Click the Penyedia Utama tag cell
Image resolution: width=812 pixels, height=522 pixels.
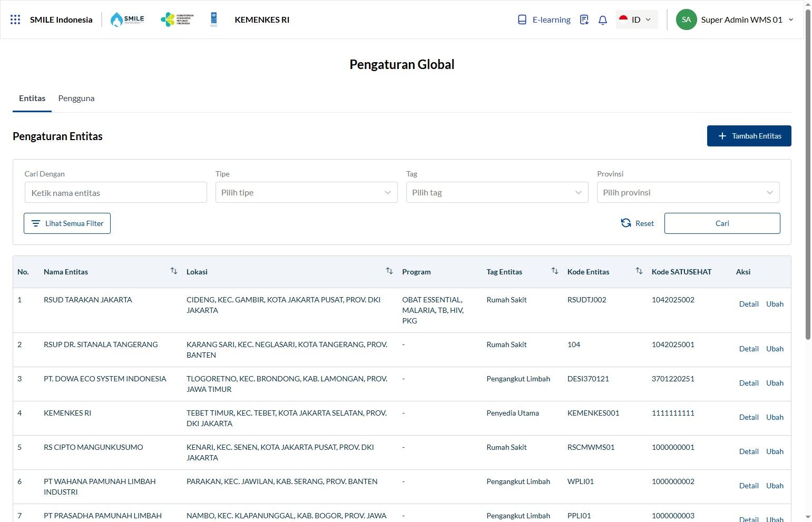(x=513, y=413)
